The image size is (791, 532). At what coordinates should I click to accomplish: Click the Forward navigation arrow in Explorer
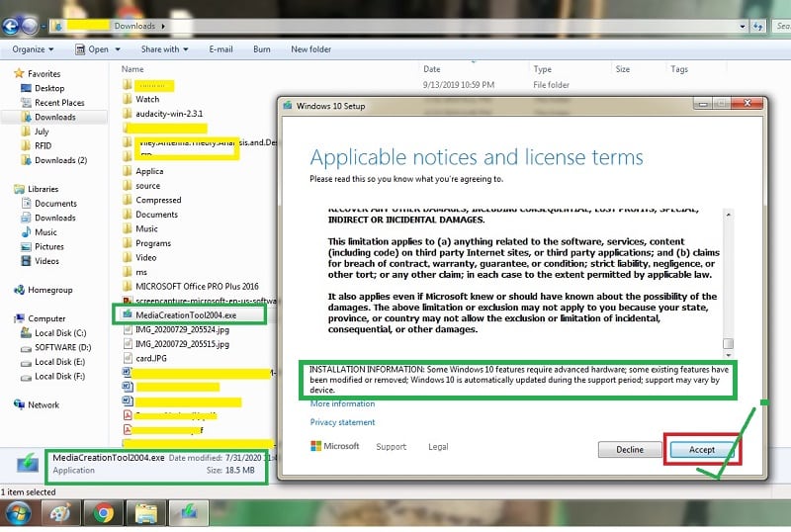click(30, 26)
